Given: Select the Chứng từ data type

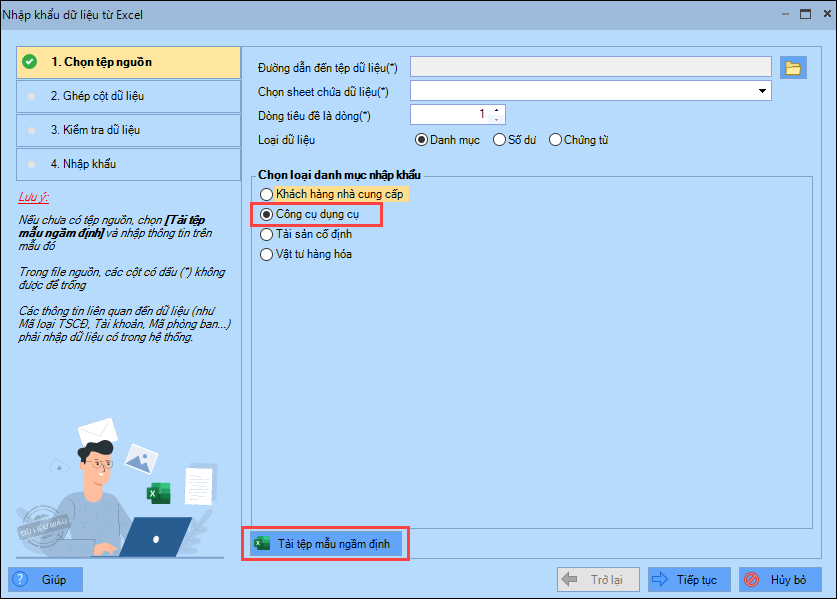Looking at the screenshot, I should 579,140.
